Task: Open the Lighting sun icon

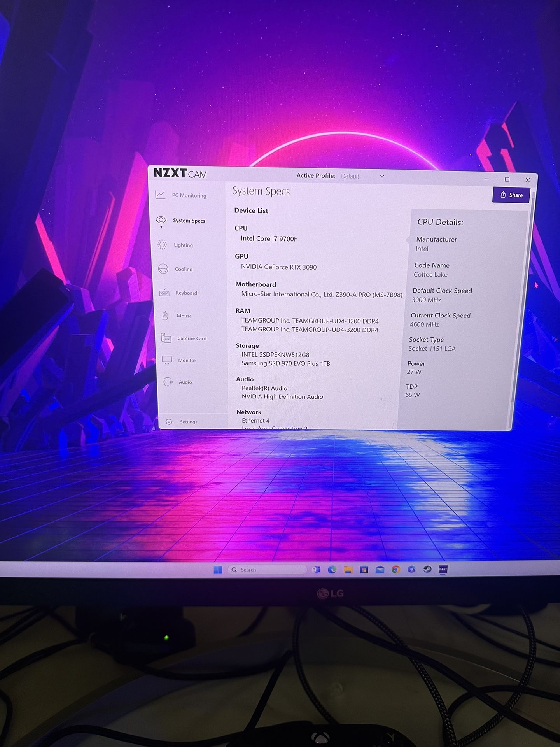Action: 162,245
